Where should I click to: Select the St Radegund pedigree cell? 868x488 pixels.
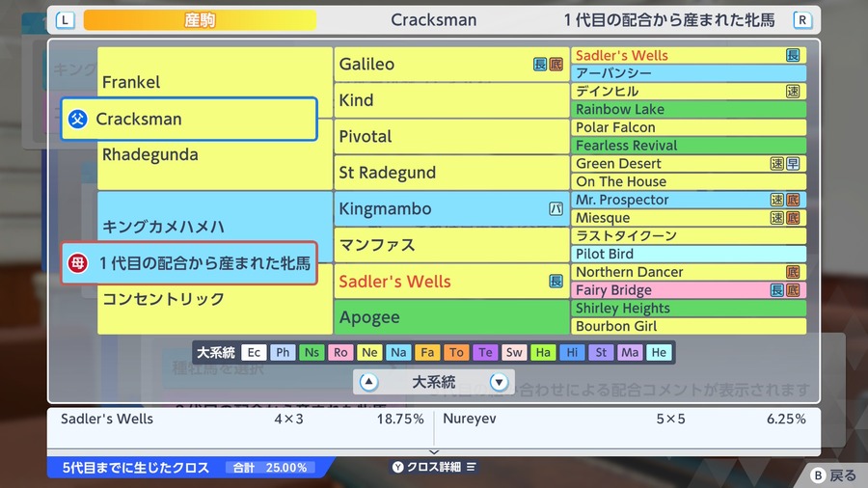[x=451, y=173]
